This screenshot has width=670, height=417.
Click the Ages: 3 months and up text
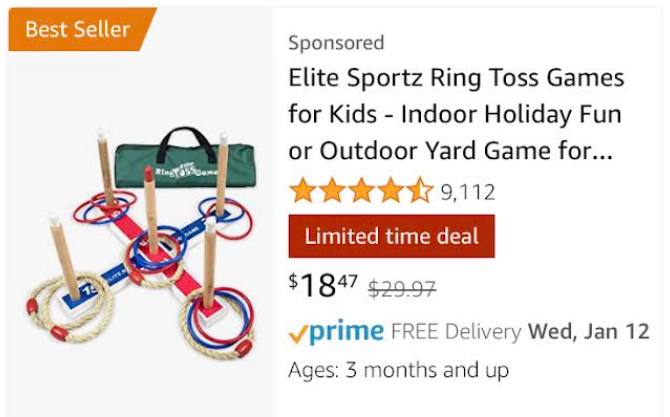pos(398,370)
